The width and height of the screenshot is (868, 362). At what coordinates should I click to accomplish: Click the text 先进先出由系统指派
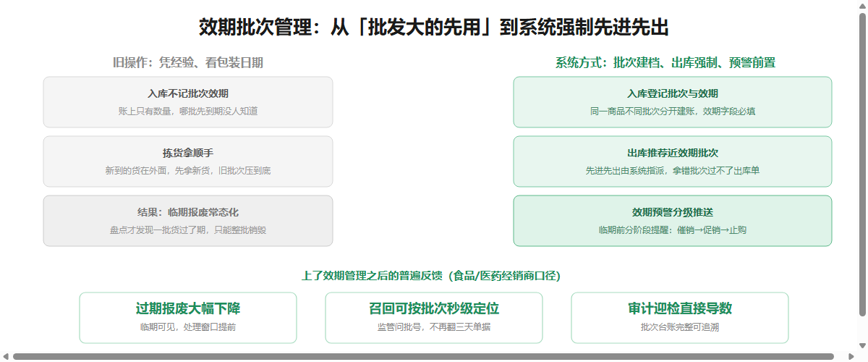[626, 171]
